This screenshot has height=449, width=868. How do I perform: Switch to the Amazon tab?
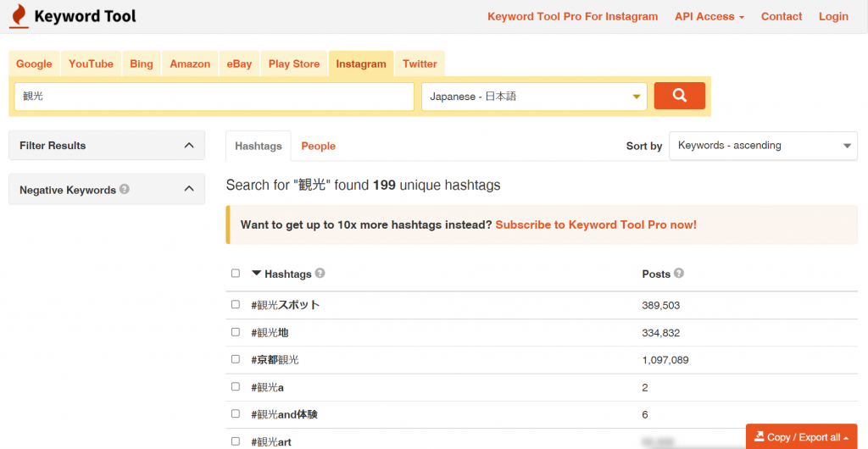(x=190, y=64)
